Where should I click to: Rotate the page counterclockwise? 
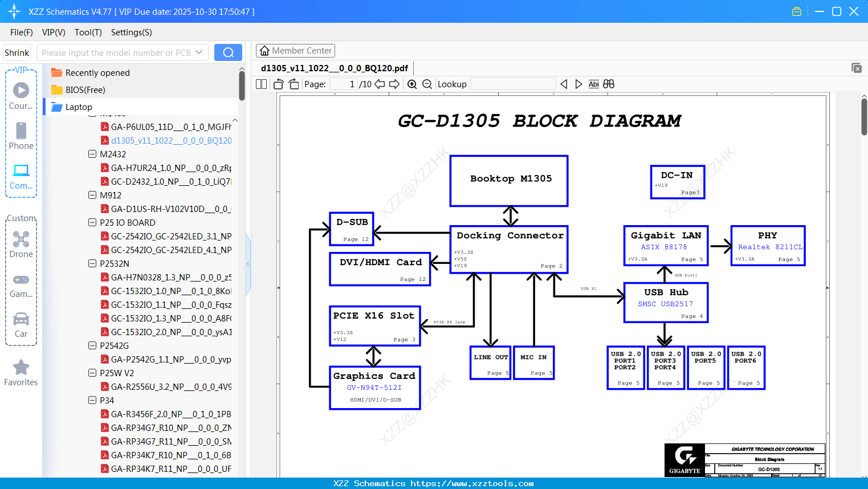[279, 84]
